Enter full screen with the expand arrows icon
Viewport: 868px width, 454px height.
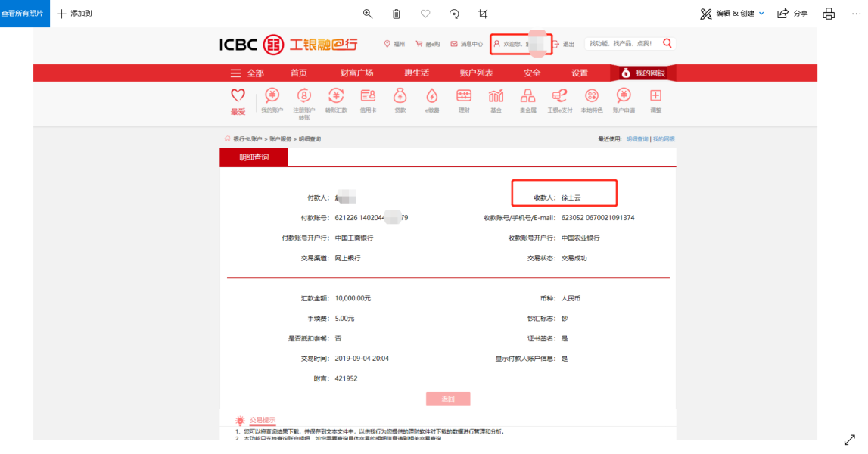tap(850, 440)
